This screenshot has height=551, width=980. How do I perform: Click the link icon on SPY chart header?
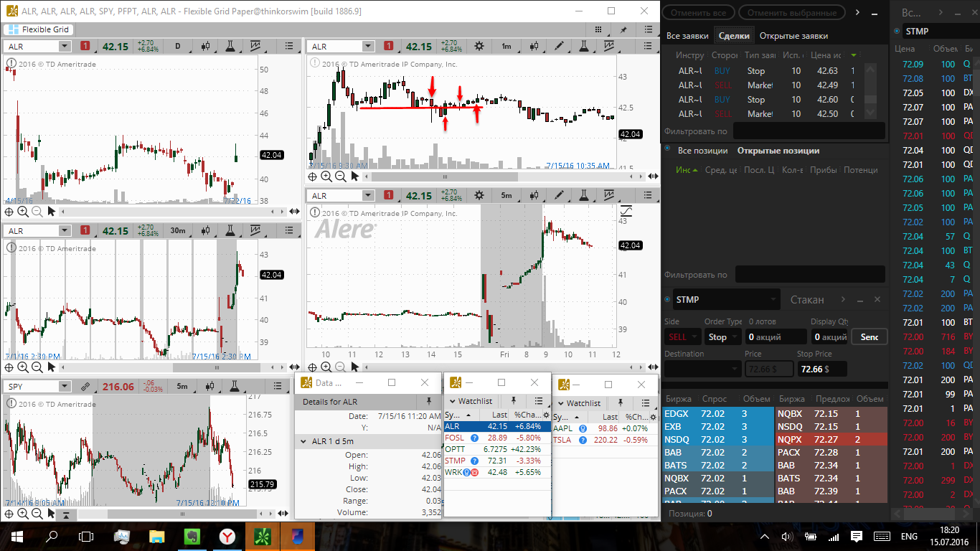click(x=85, y=386)
